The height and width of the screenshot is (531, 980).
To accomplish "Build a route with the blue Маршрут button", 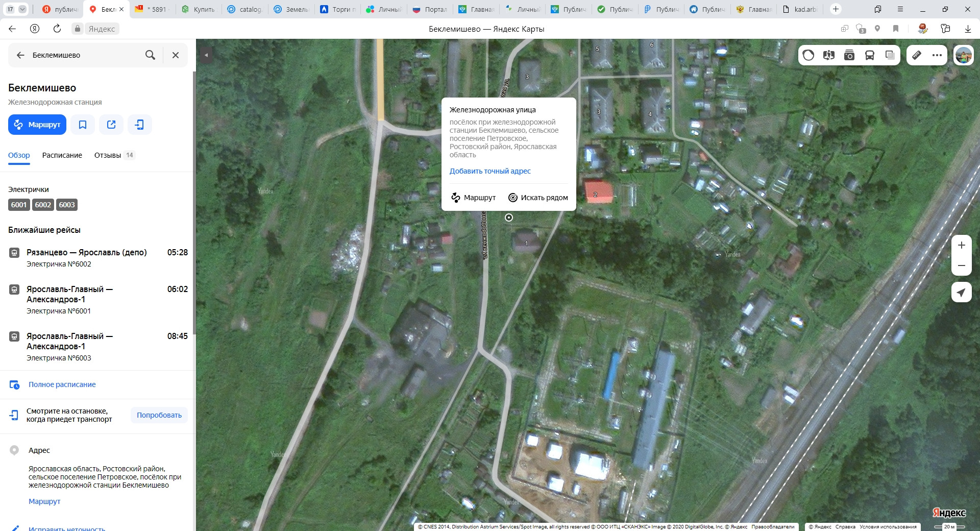I will (37, 125).
